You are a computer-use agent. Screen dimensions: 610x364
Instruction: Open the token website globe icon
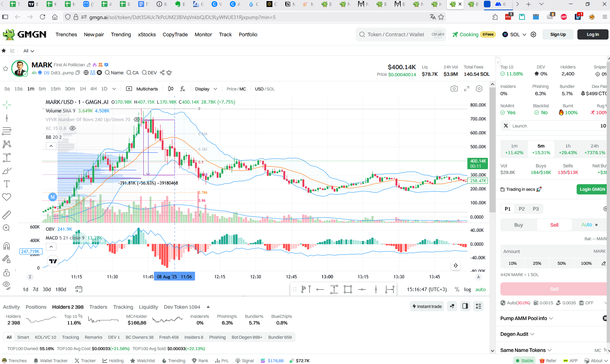[86, 73]
